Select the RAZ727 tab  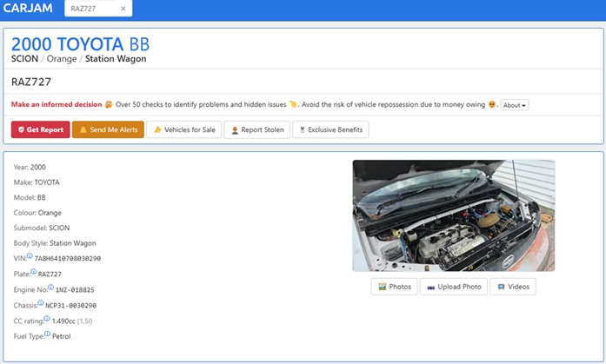[98, 9]
